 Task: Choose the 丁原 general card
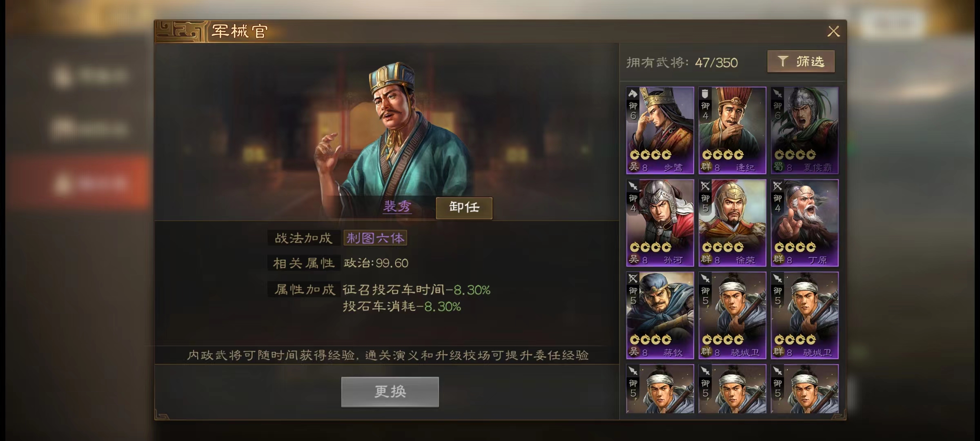coord(804,223)
